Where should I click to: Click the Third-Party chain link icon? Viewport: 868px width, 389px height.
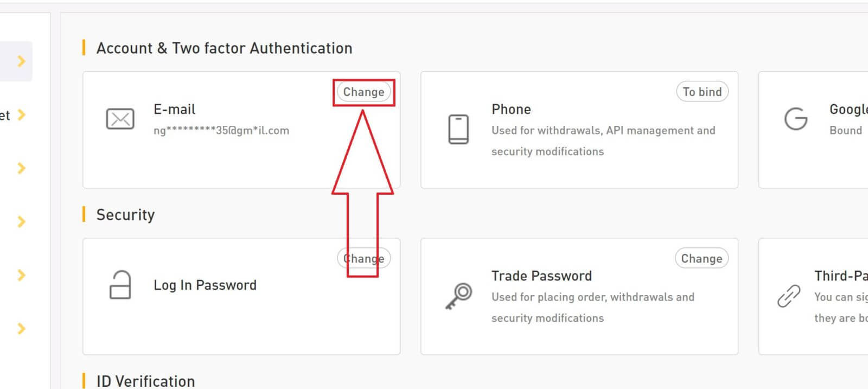[x=789, y=296]
